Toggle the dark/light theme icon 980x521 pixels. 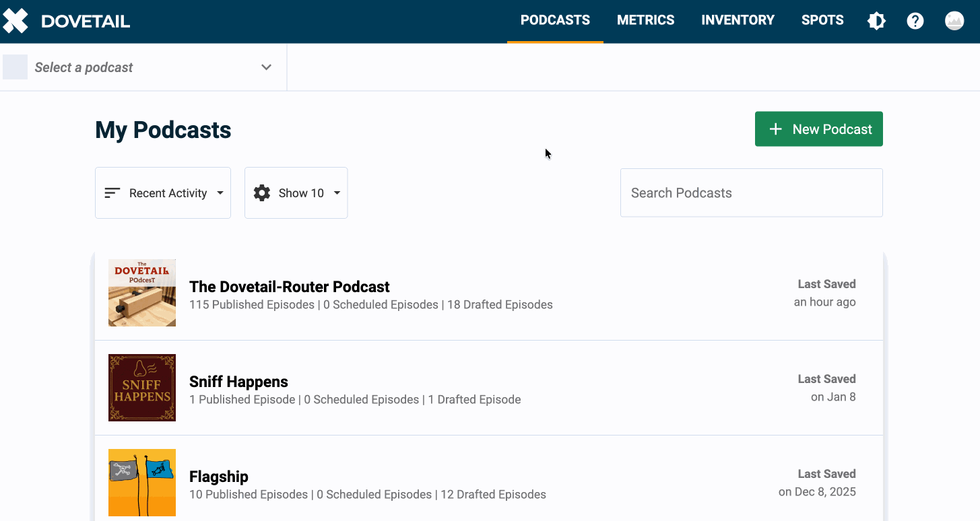[876, 21]
